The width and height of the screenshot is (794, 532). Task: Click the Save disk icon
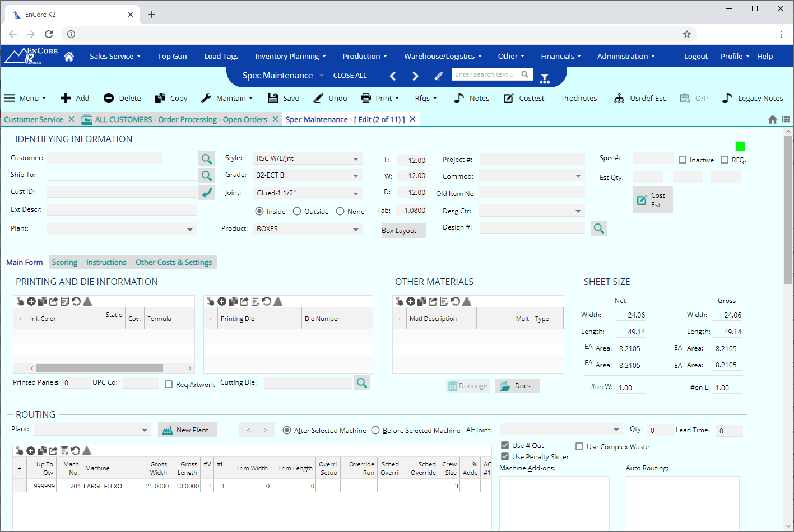pyautogui.click(x=273, y=98)
